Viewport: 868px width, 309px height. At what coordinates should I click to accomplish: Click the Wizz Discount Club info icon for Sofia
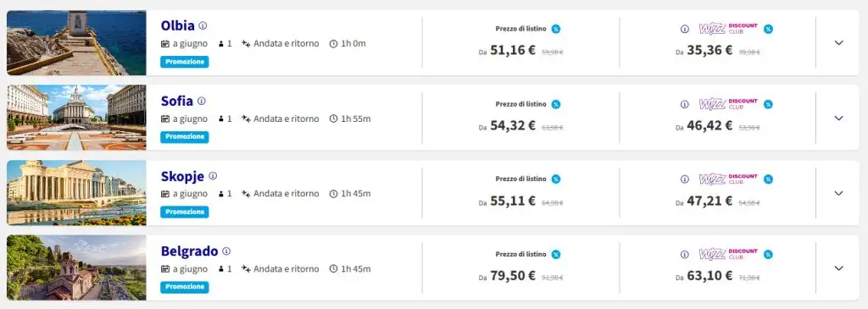(685, 104)
